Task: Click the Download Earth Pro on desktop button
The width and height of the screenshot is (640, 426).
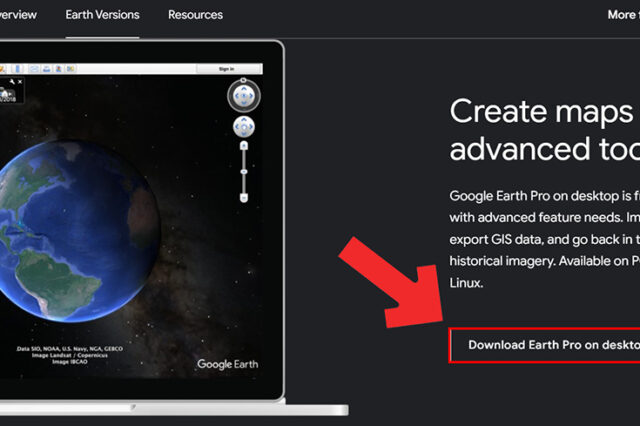Action: point(545,345)
